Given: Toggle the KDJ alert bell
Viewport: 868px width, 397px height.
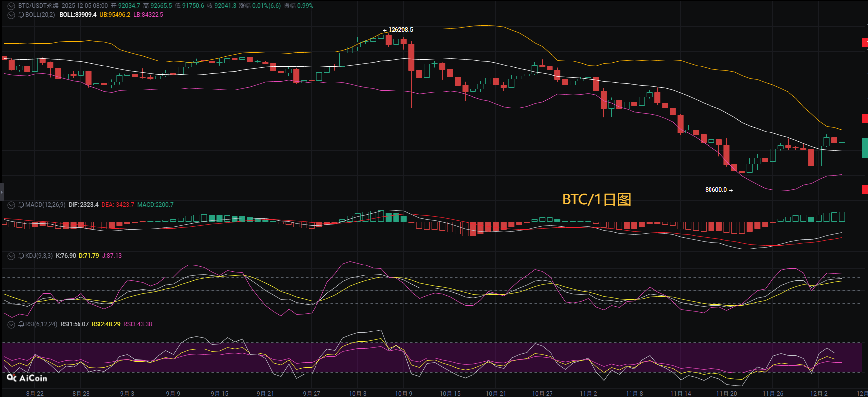Looking at the screenshot, I should [21, 256].
